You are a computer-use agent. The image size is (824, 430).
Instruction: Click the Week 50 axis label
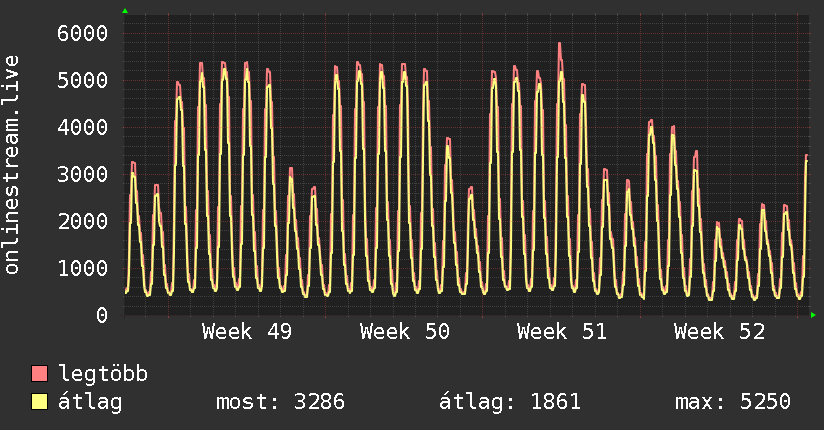tap(405, 332)
